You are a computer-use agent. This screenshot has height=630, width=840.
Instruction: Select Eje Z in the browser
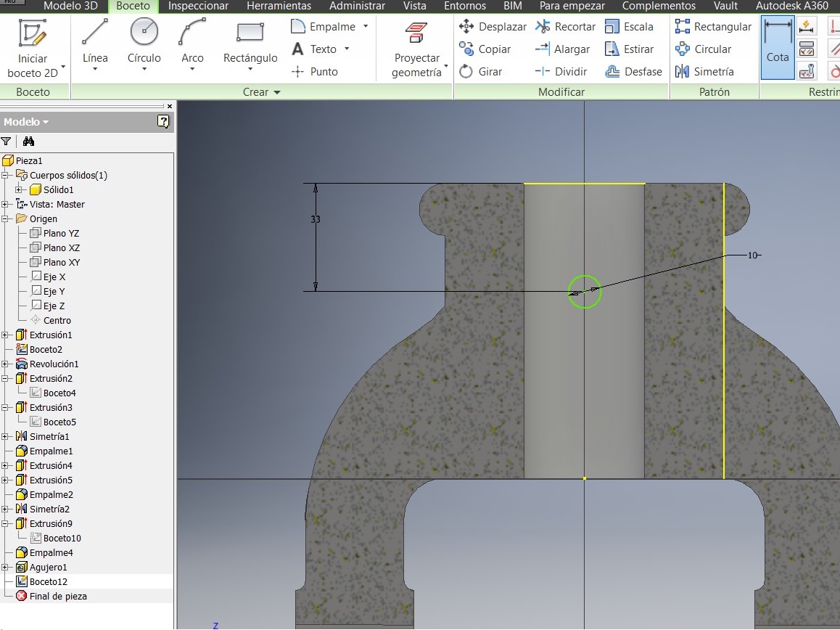click(48, 306)
